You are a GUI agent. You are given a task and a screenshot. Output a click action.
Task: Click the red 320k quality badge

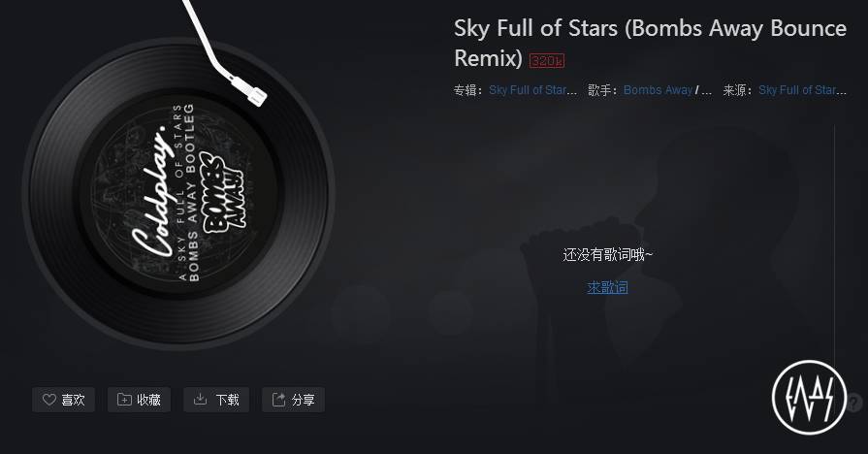click(x=547, y=60)
